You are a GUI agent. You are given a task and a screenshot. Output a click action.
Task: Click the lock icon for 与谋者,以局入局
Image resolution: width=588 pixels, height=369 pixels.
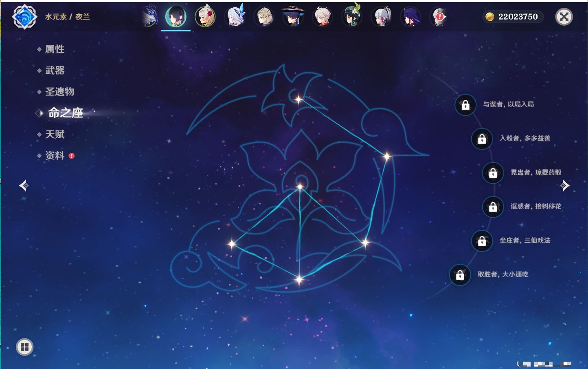click(465, 105)
